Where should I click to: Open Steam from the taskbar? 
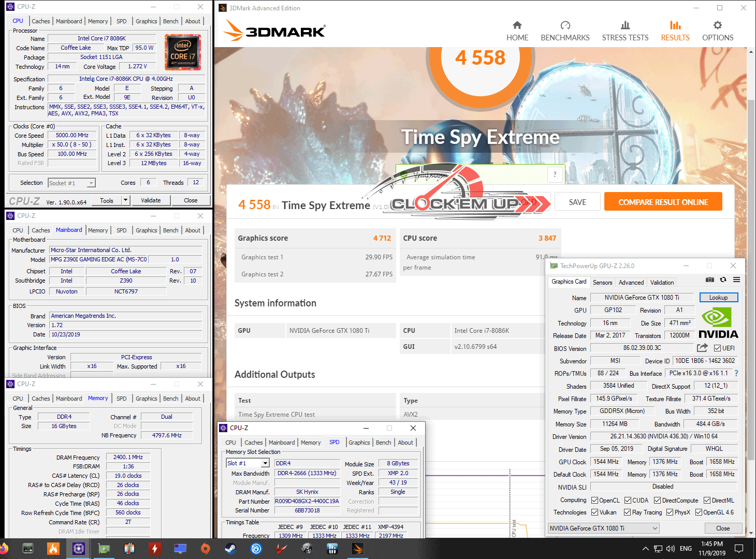(x=230, y=549)
